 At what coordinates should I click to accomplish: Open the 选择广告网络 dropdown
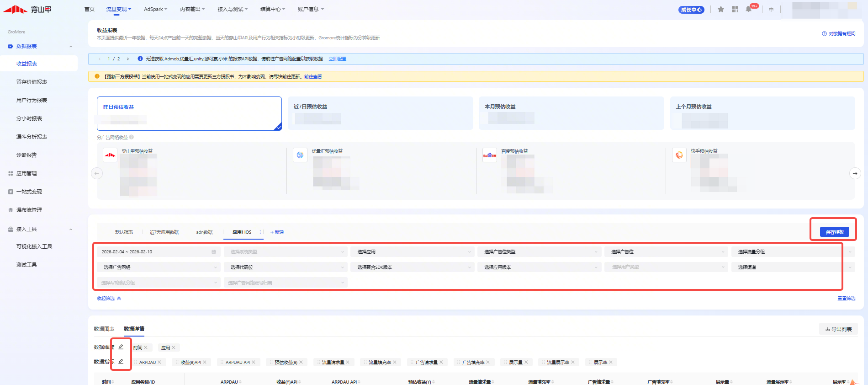coord(158,267)
